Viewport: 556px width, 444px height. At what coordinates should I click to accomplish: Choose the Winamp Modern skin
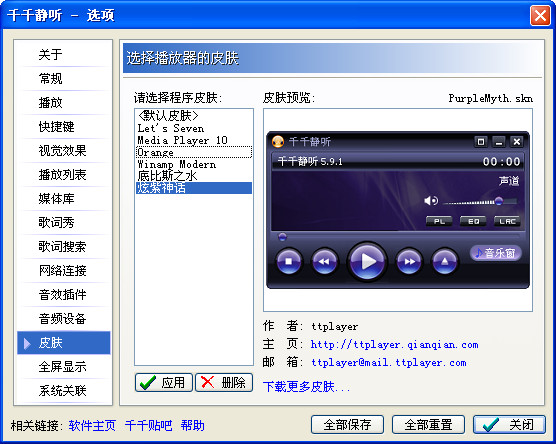(x=194, y=164)
